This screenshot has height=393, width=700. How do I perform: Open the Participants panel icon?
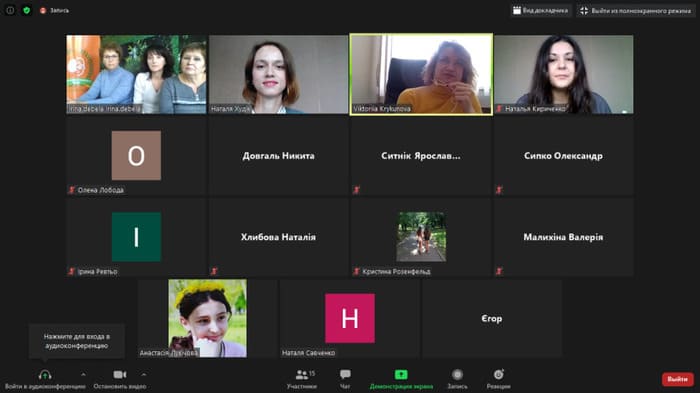click(x=302, y=375)
